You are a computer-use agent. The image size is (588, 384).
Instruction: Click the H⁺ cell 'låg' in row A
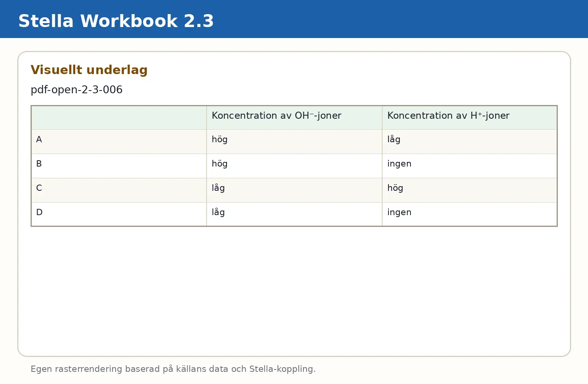point(470,142)
